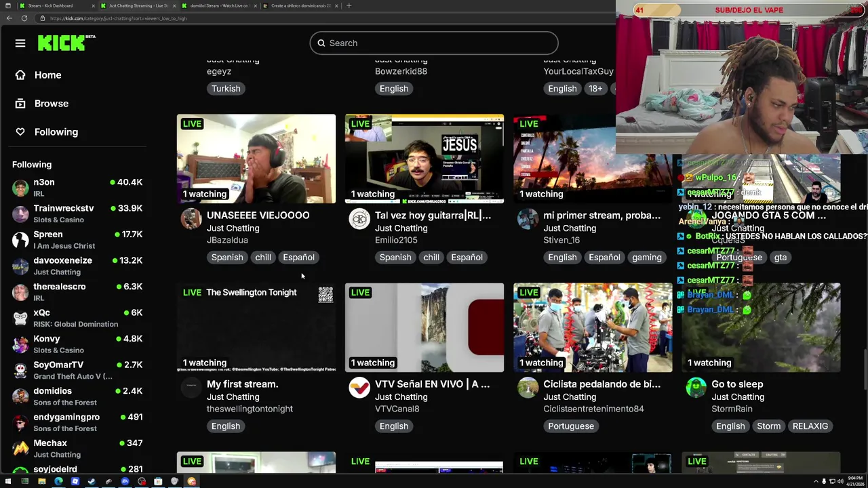
Task: Open Stiven_16's sunset stream thumbnail
Action: tap(593, 159)
